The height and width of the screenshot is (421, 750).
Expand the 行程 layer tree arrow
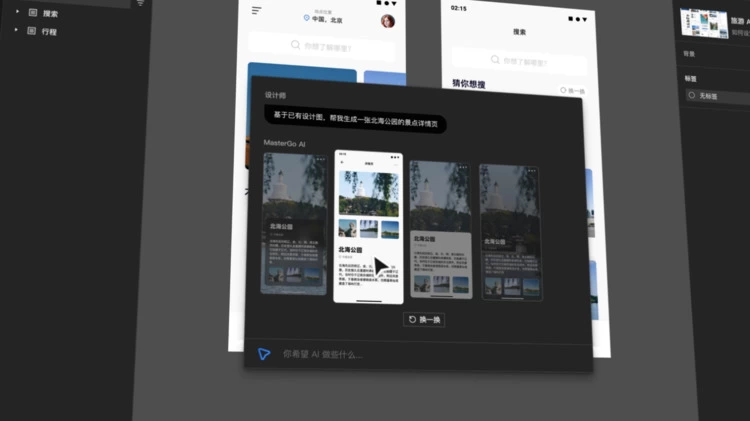(16, 32)
